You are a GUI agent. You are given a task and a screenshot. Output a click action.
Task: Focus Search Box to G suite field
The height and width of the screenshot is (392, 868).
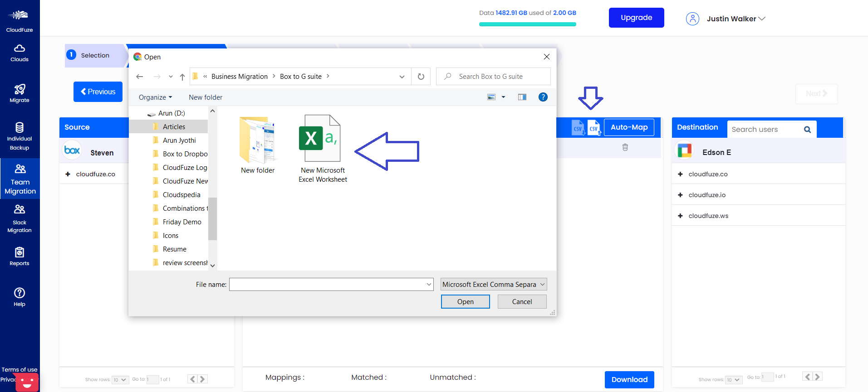[x=493, y=77]
